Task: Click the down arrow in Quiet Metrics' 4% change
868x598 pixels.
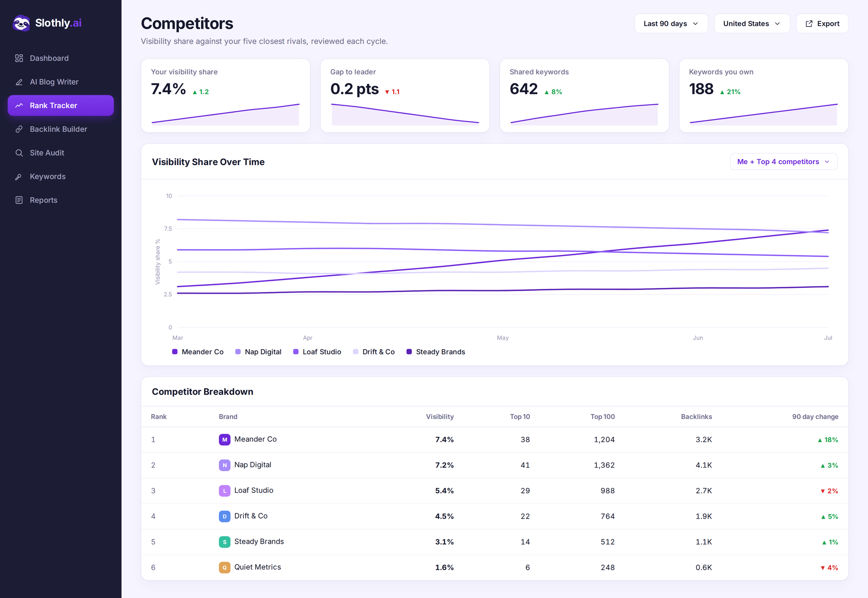Action: pos(823,568)
